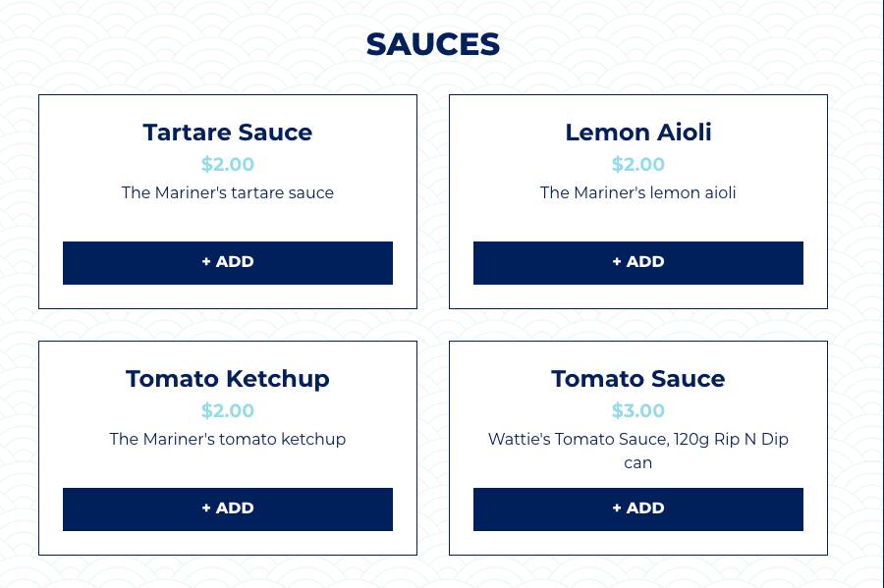Viewport: 884px width, 588px height.
Task: Select the Tomato Ketchup $2.00 price
Action: click(228, 411)
